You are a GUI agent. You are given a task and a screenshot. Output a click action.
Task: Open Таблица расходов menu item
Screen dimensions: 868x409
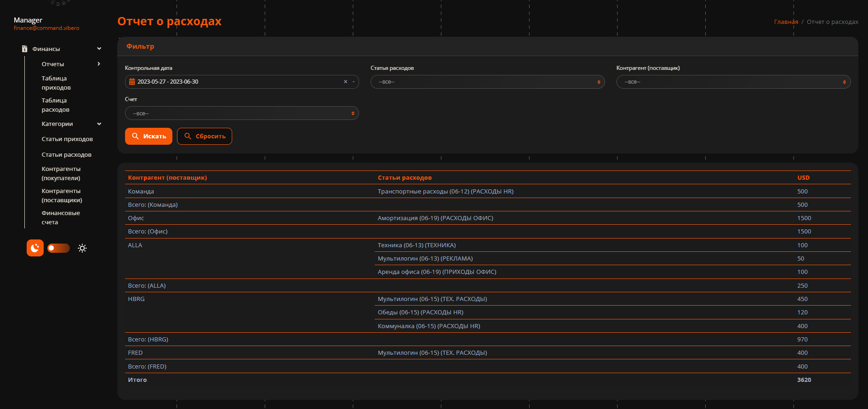click(x=56, y=105)
